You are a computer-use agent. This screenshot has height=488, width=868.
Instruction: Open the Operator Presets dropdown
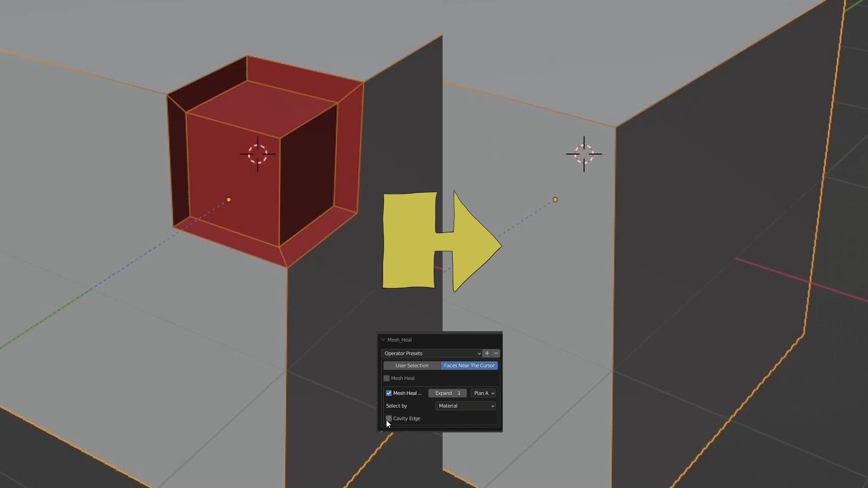432,353
